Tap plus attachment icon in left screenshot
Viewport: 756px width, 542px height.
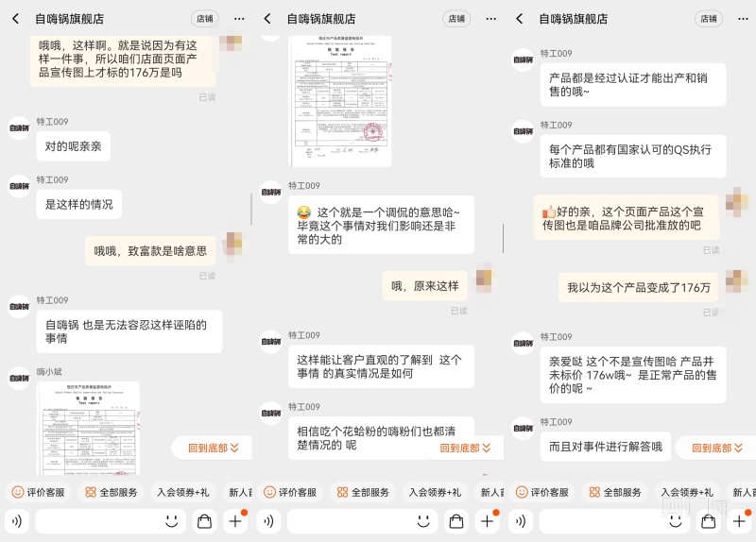(235, 521)
